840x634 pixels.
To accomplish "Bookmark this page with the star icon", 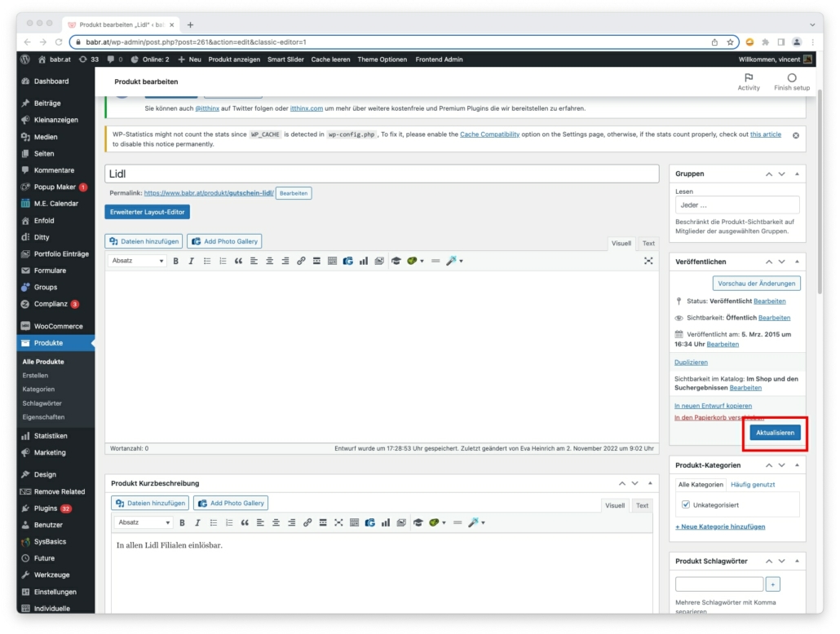I will 731,42.
